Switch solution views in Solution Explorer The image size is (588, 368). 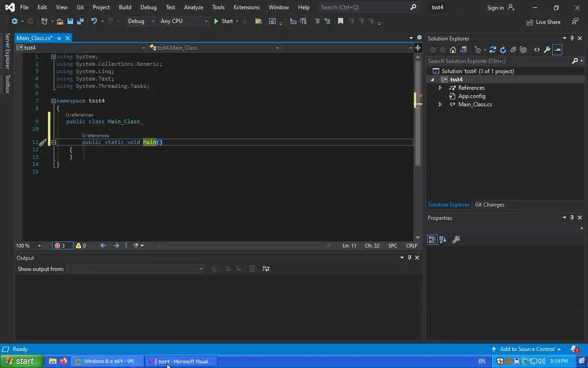coord(463,50)
